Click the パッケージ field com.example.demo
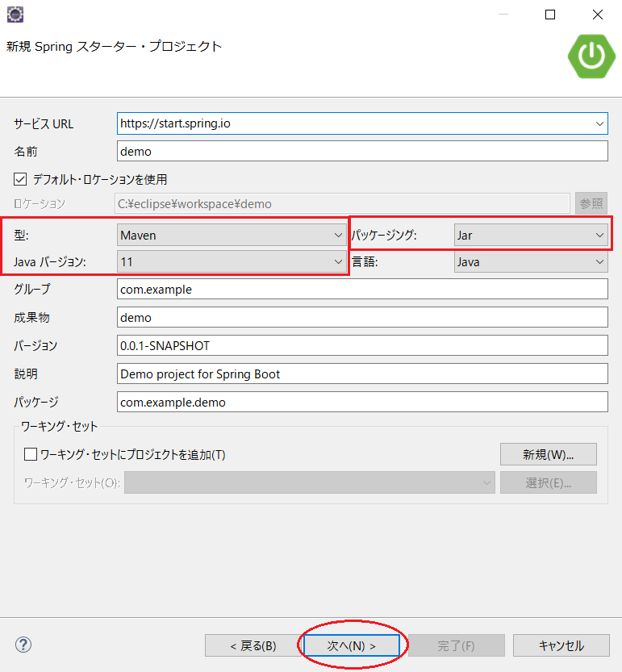Screen dimensions: 622x672 point(362,402)
